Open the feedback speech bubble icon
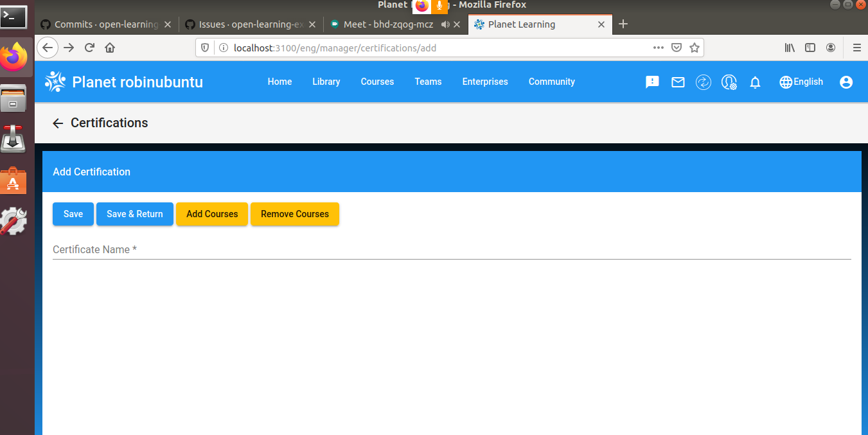The height and width of the screenshot is (435, 868). 652,82
